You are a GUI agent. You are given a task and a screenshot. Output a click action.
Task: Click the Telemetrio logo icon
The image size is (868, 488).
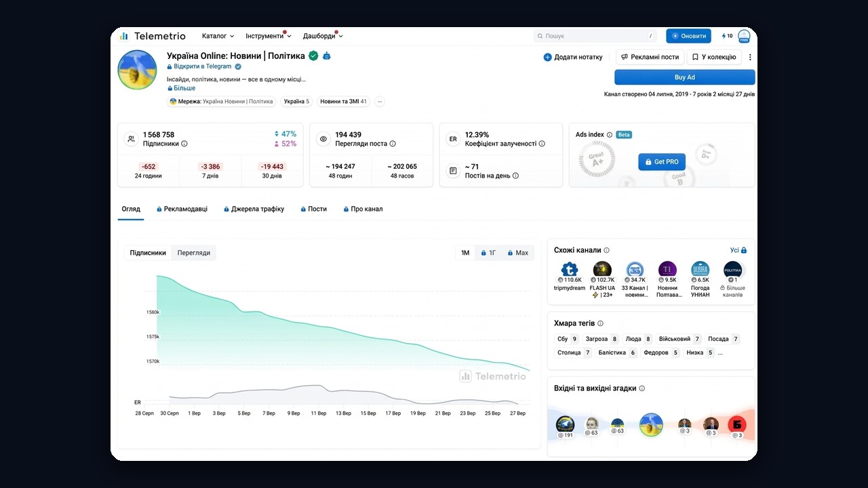click(124, 36)
